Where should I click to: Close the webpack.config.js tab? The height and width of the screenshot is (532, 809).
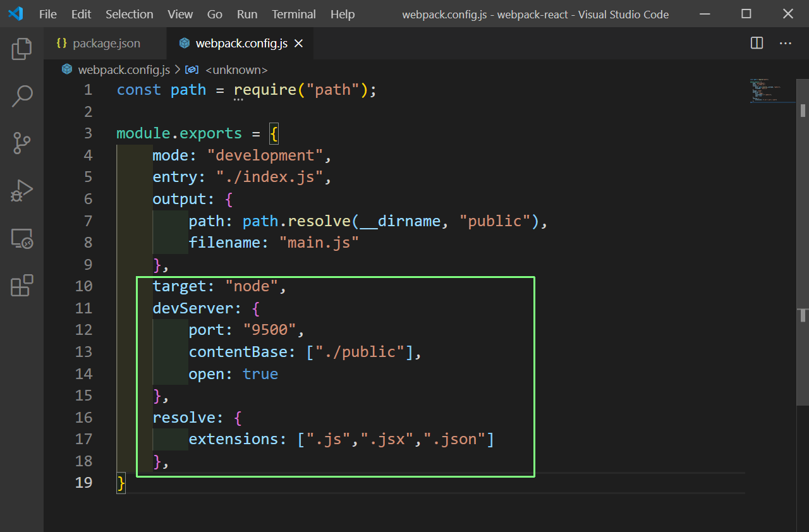click(299, 44)
